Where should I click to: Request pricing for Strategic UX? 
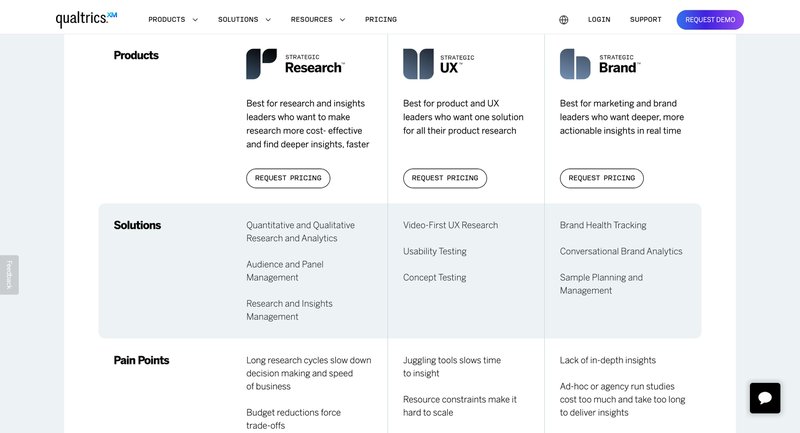445,178
